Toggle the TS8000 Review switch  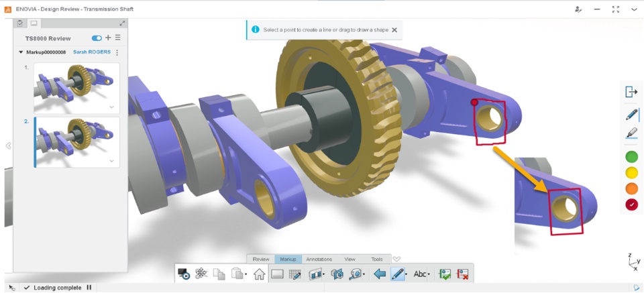[x=97, y=38]
